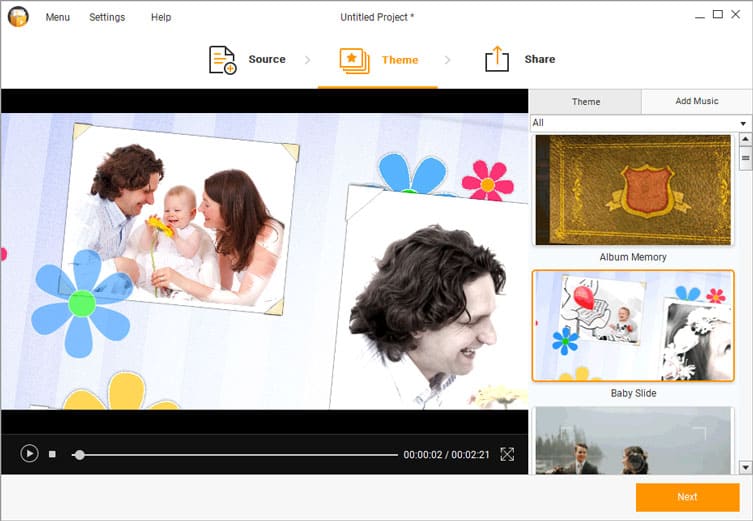Maximize the application window
The width and height of the screenshot is (753, 521).
coord(717,14)
